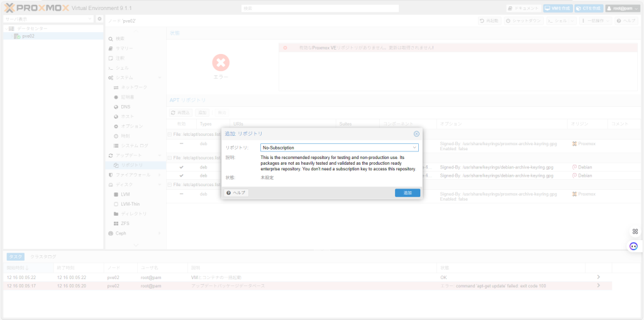Click the top search input field

click(319, 9)
